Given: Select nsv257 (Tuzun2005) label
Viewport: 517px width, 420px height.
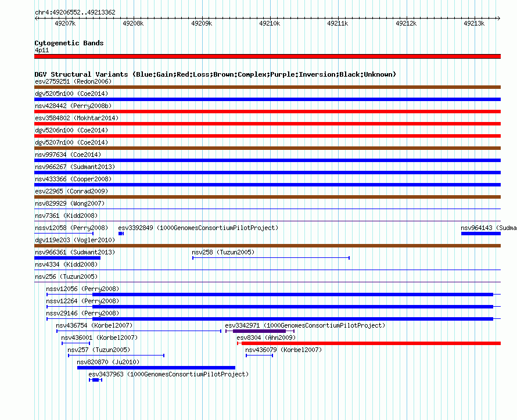Looking at the screenshot, I should [99, 350].
